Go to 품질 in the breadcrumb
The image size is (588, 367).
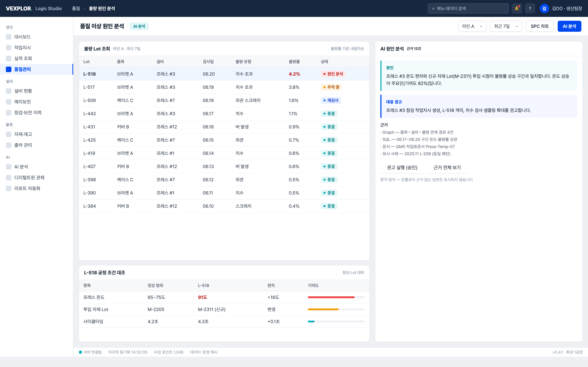76,8
